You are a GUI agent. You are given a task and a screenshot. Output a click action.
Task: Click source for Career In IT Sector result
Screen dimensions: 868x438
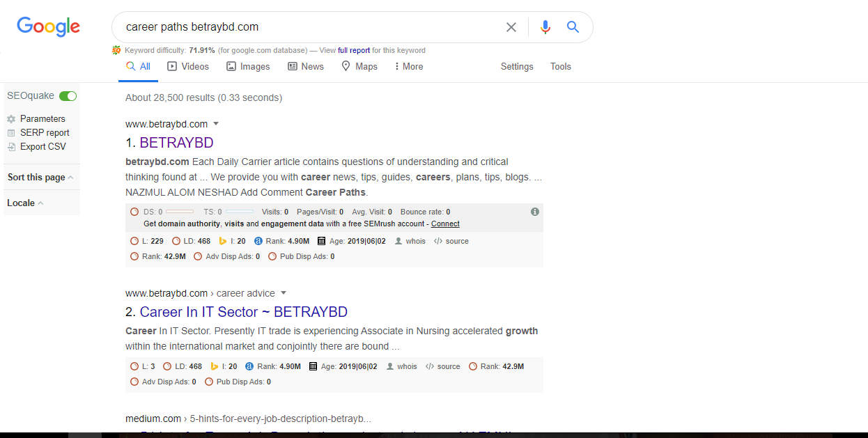[x=442, y=366]
